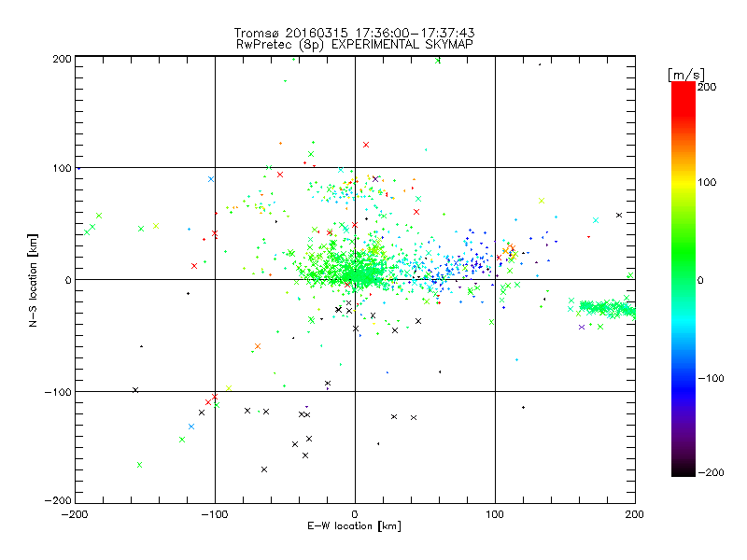Click the purple X marker near E-W 162, N-S -43
The height and width of the screenshot is (560, 747).
582,328
